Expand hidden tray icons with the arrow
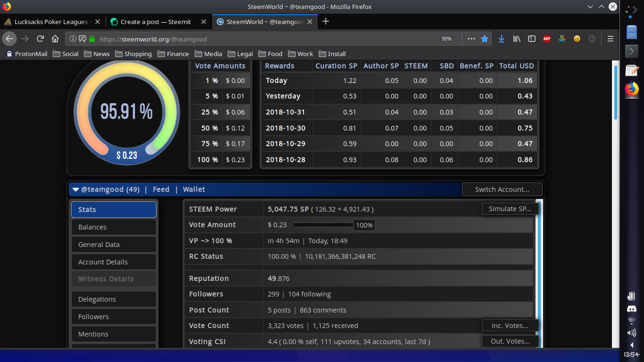 click(632, 345)
